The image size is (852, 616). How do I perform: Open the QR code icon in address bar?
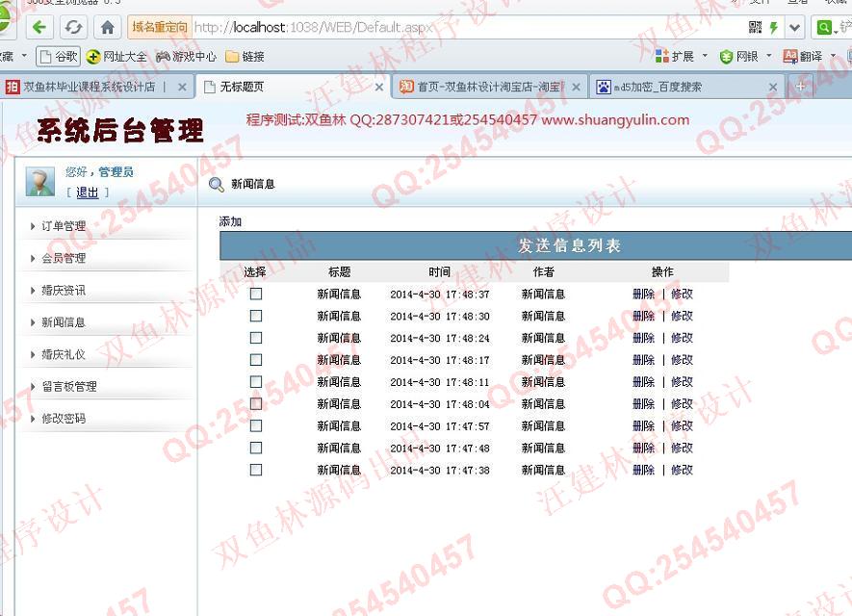pos(756,27)
